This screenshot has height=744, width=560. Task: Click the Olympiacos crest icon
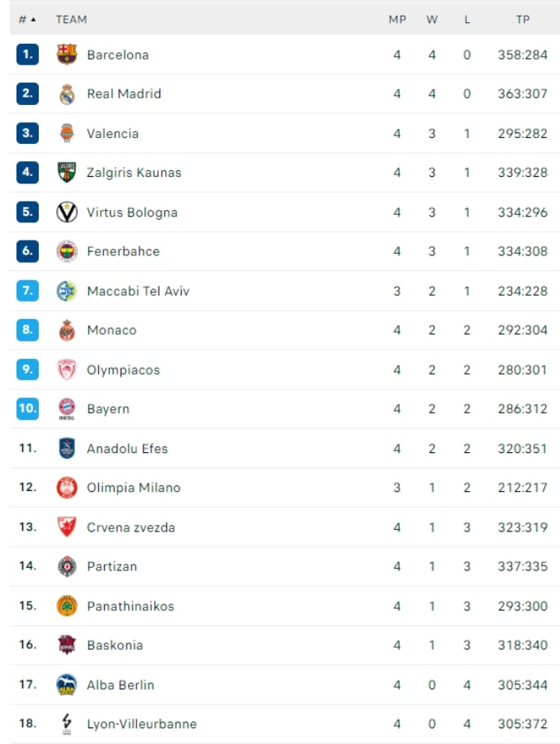pyautogui.click(x=67, y=370)
